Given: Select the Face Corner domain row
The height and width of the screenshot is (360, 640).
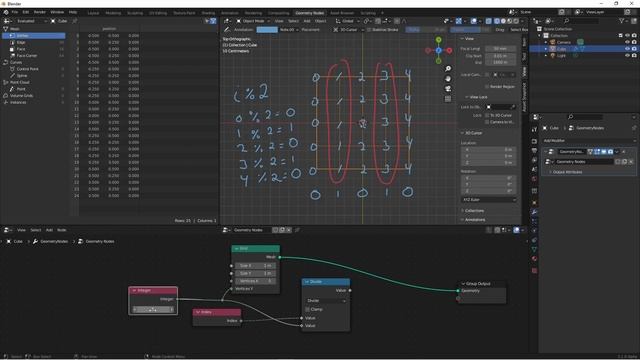Looking at the screenshot, I should click(34, 56).
